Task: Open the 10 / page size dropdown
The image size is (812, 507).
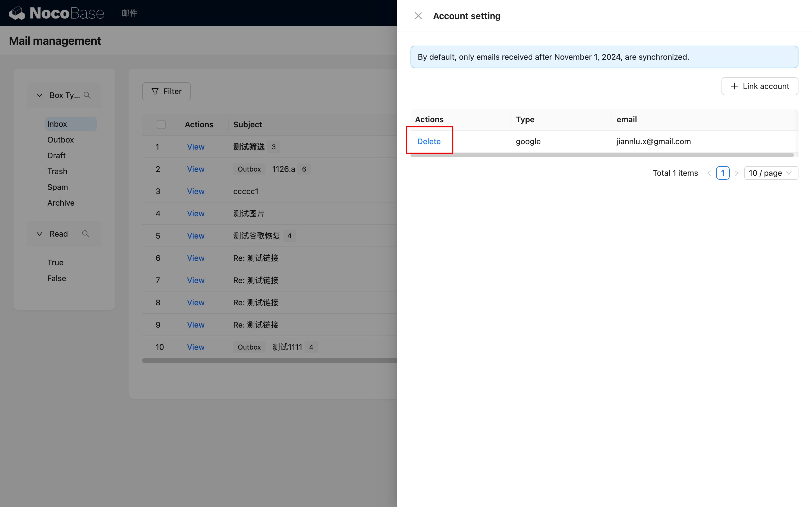Action: pos(771,173)
